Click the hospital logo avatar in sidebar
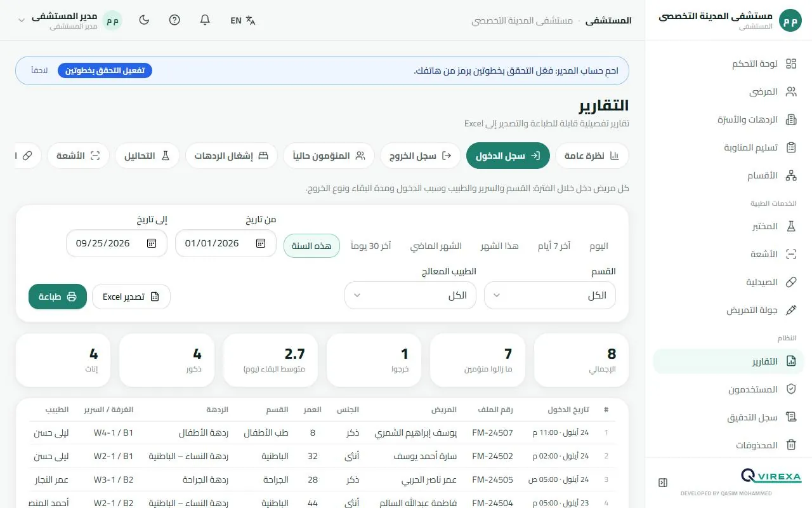The image size is (812, 508). 790,20
